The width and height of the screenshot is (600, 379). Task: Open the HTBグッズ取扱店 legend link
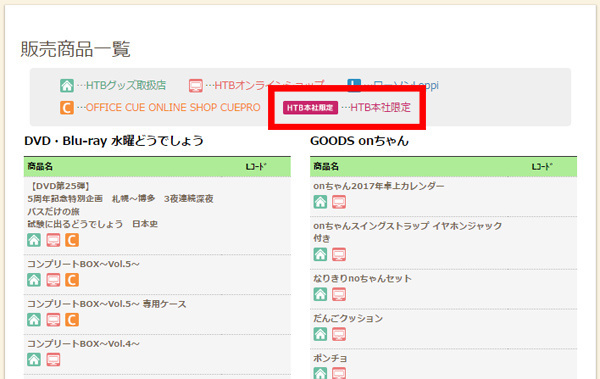(126, 85)
